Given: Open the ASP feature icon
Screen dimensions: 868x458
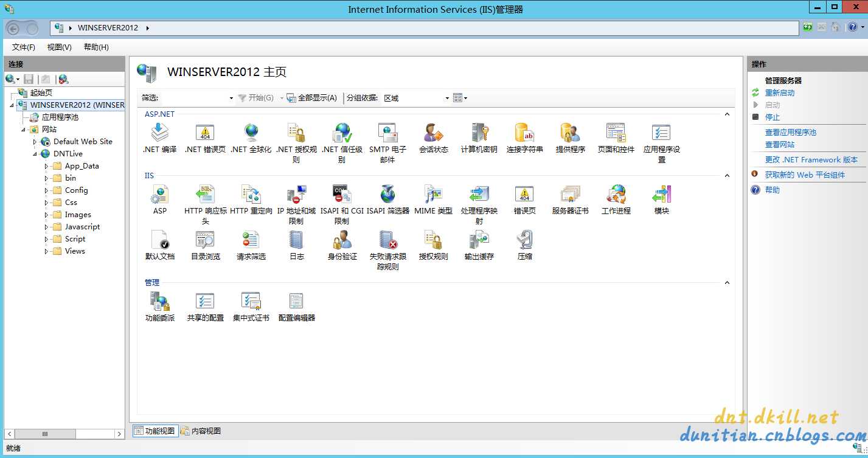Looking at the screenshot, I should tap(160, 200).
